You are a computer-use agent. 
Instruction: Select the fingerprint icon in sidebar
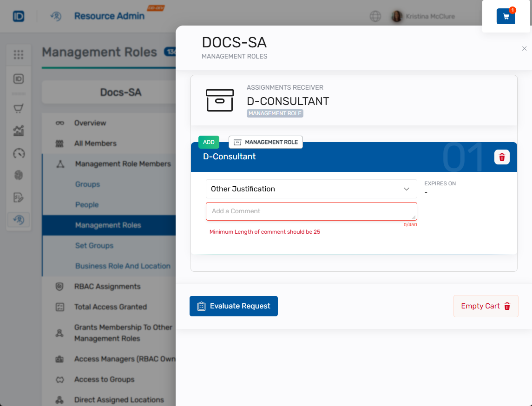[x=19, y=175]
